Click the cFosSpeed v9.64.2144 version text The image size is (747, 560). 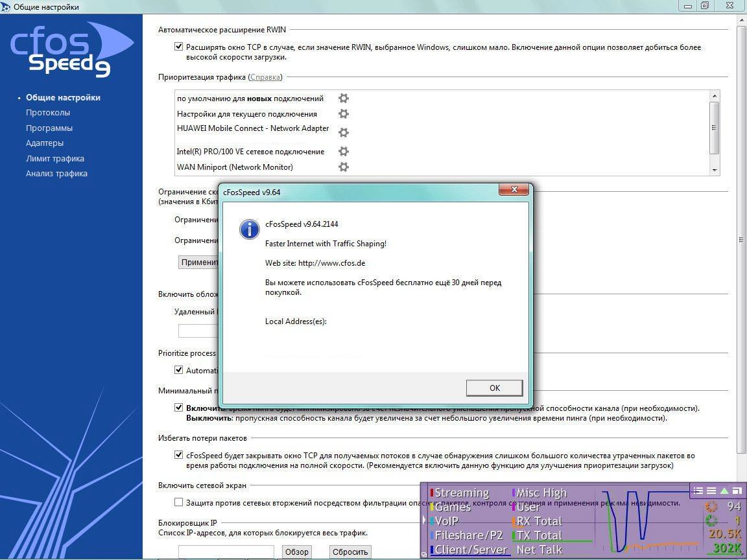click(302, 224)
